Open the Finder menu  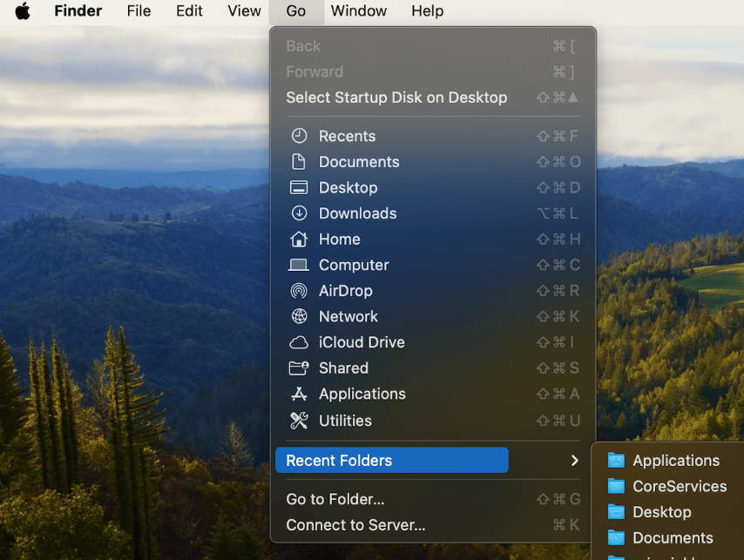pyautogui.click(x=78, y=11)
